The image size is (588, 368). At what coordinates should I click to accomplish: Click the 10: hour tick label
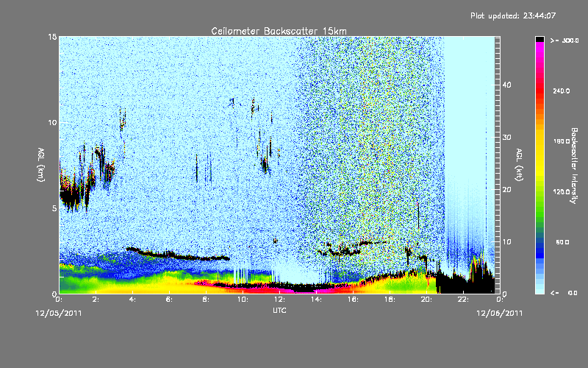(243, 300)
